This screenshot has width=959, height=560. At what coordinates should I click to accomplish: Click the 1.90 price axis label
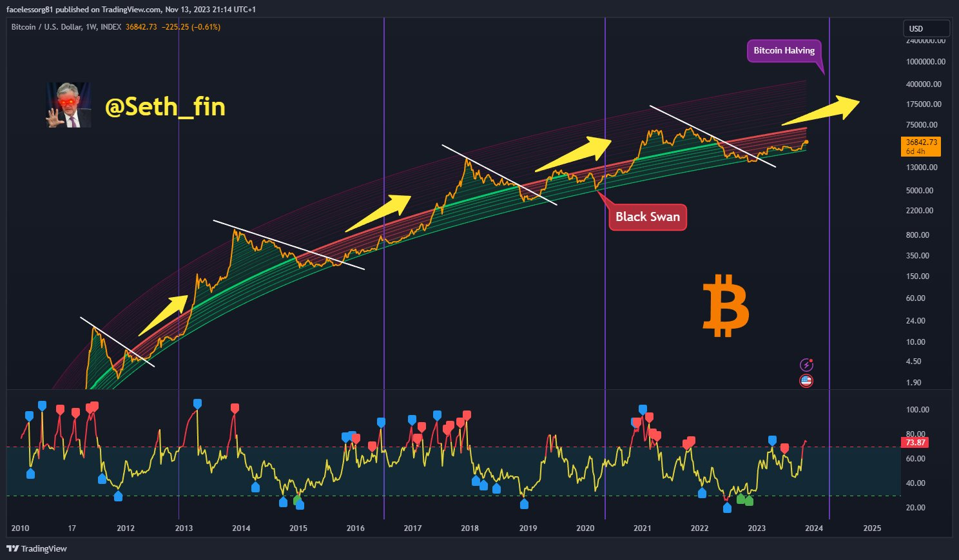coord(914,383)
